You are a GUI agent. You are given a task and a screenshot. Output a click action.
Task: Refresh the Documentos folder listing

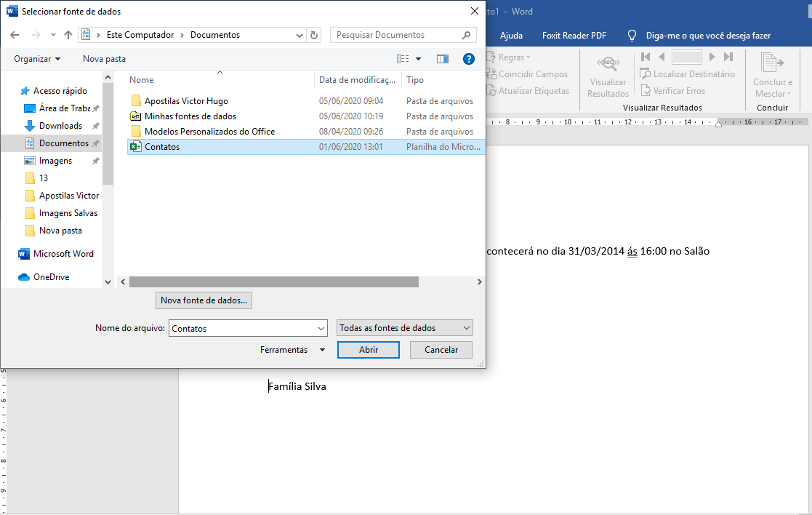point(314,35)
